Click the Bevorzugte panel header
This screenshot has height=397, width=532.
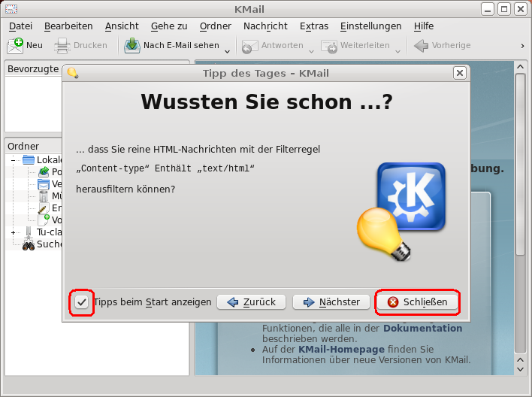(x=33, y=69)
